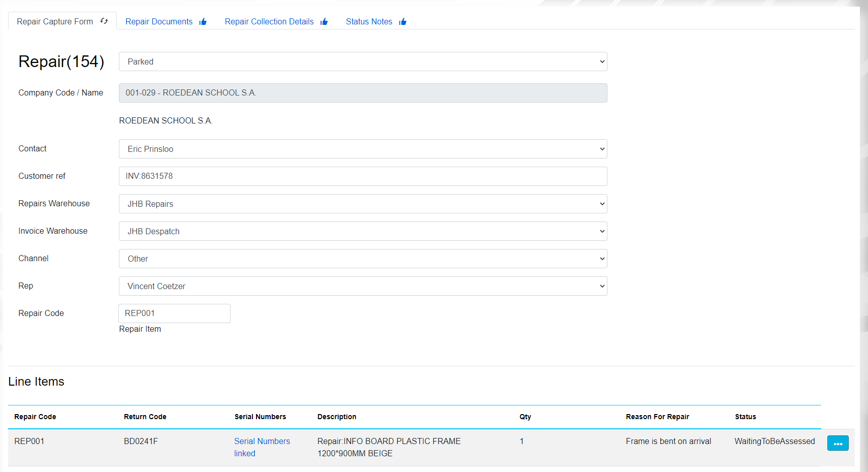
Task: Click the thumbs-up icon beside Status Notes
Action: click(403, 21)
